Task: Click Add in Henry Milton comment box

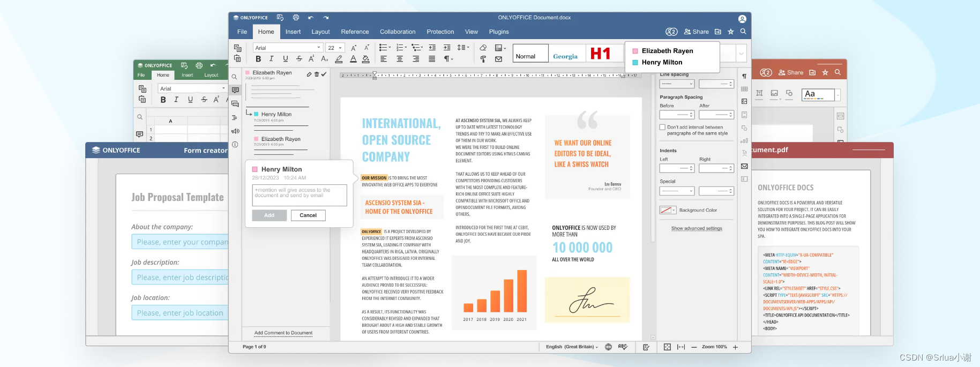Action: (270, 215)
